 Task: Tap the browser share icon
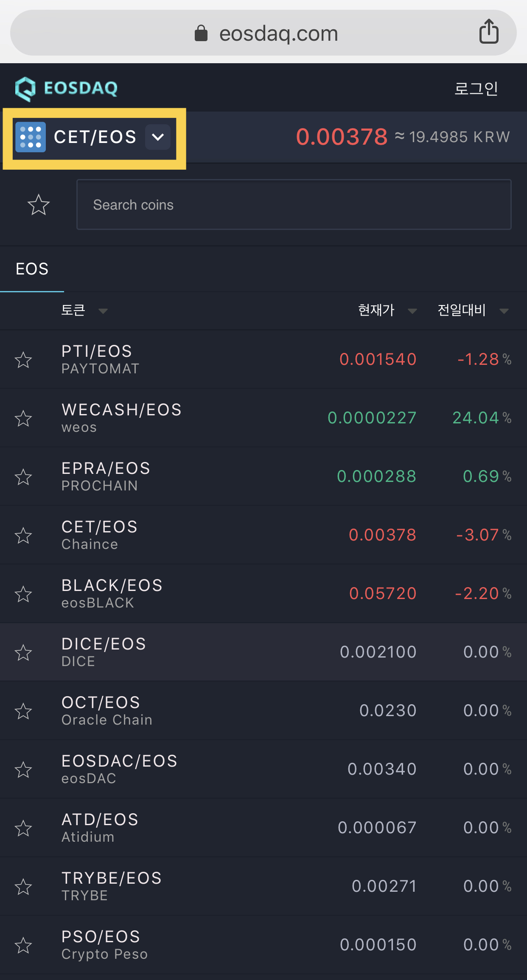point(489,32)
